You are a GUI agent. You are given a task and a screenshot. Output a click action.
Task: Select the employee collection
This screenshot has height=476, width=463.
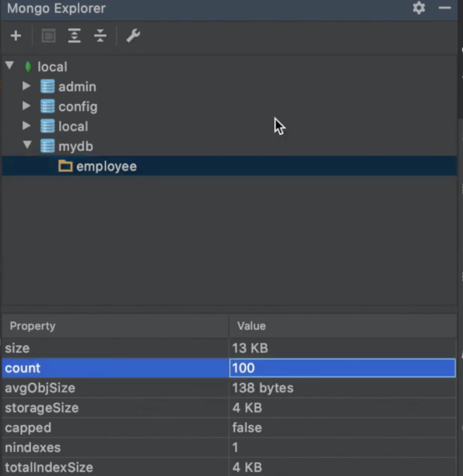coord(106,166)
